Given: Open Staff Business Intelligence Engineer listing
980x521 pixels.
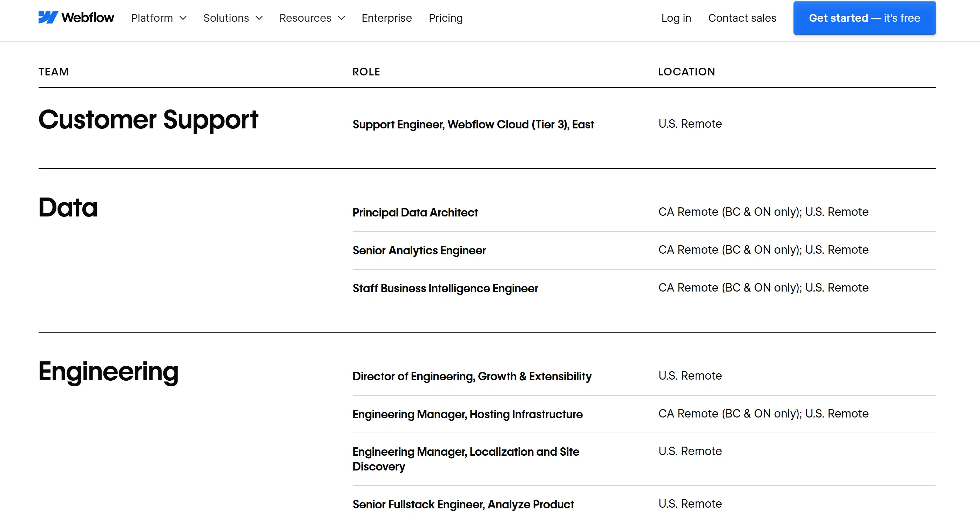Looking at the screenshot, I should tap(445, 288).
